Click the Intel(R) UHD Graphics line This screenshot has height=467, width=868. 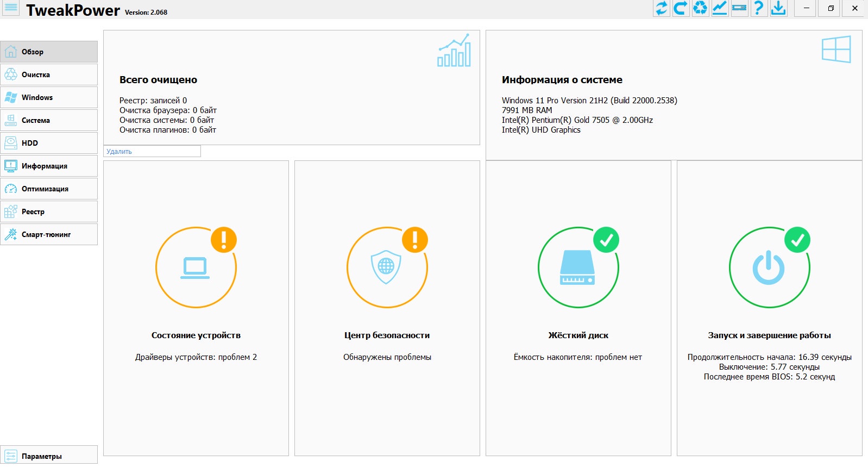(x=541, y=130)
